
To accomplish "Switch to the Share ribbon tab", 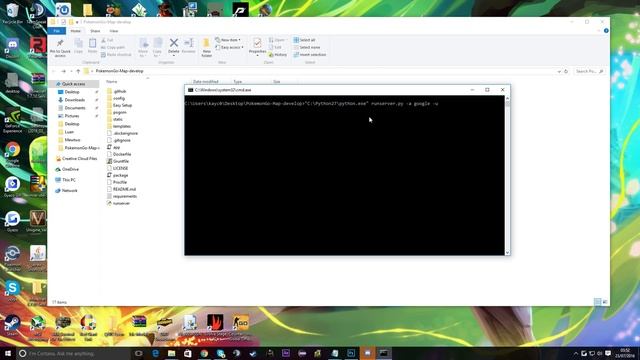I will coord(95,31).
